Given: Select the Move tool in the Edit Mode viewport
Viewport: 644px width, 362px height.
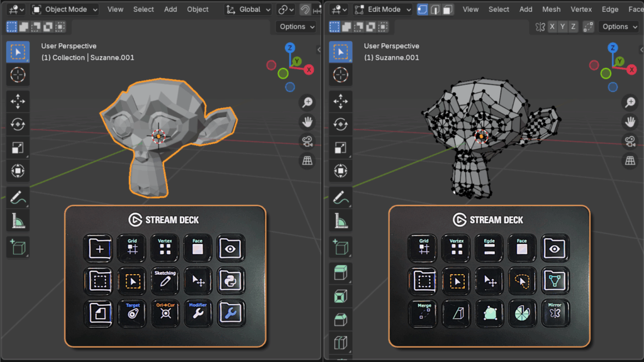Looking at the screenshot, I should [x=340, y=101].
